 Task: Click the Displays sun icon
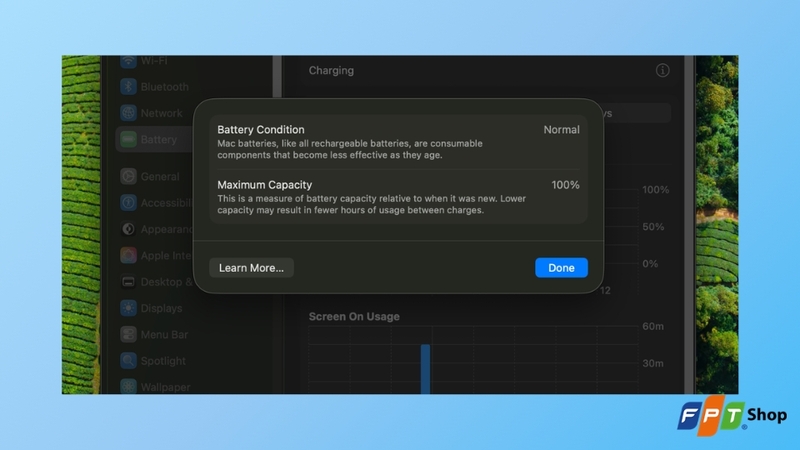pos(129,308)
